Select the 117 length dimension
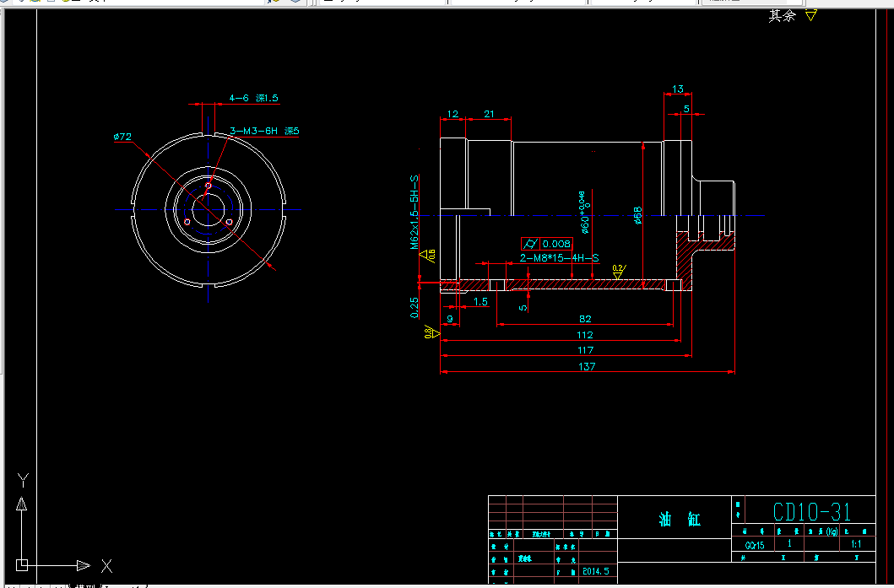Viewport: 894px width, 588px height. (586, 350)
